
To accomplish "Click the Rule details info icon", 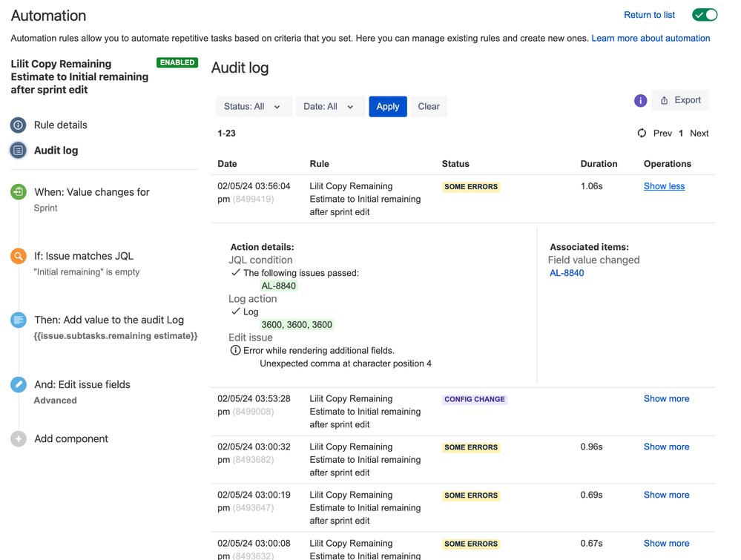I will [x=19, y=125].
